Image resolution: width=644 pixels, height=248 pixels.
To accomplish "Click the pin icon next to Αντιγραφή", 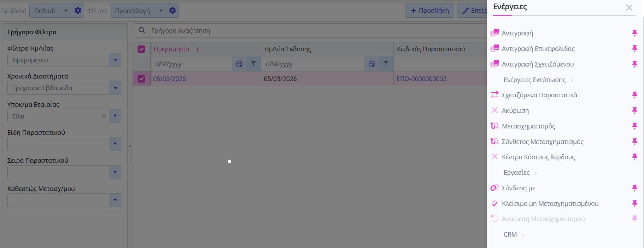I will click(x=634, y=33).
